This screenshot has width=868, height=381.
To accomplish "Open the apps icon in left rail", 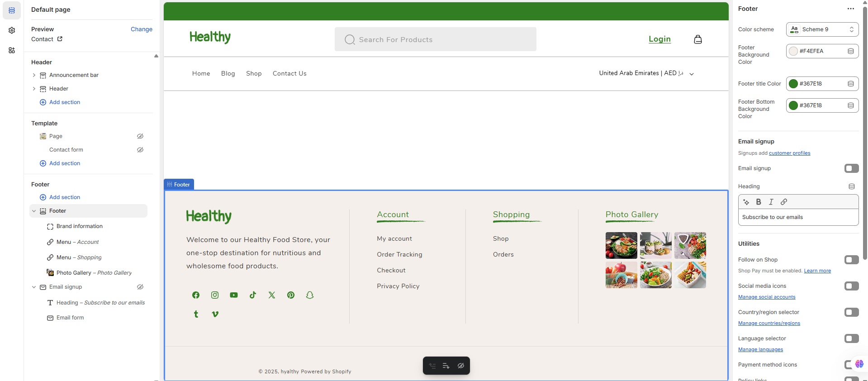I will 12,50.
